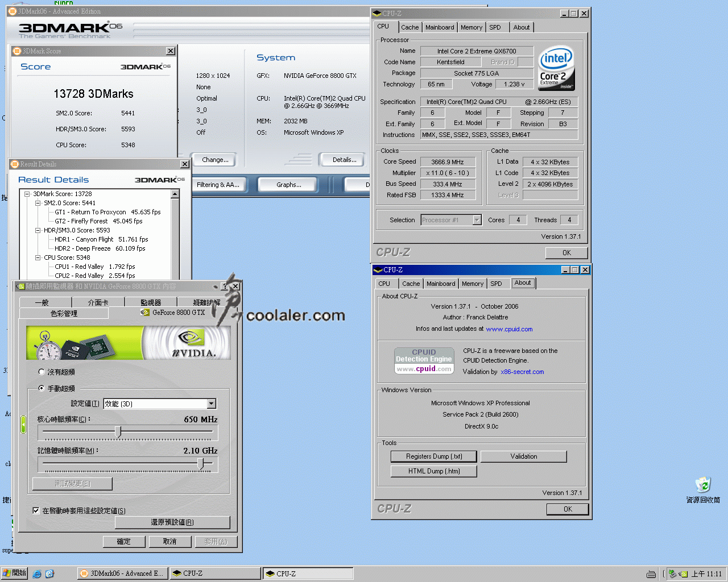Viewport: 728px width, 582px height.
Task: Click the Result Details window title icon
Action: pyautogui.click(x=15, y=164)
